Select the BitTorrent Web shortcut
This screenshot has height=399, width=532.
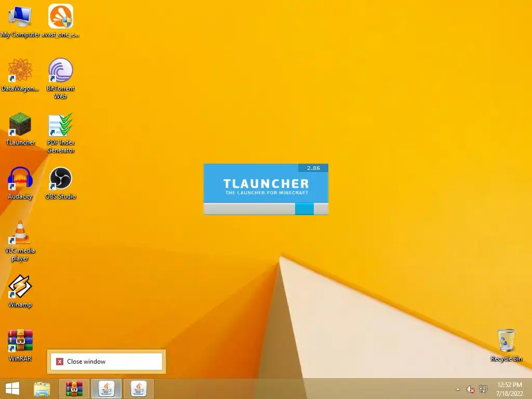coord(60,78)
